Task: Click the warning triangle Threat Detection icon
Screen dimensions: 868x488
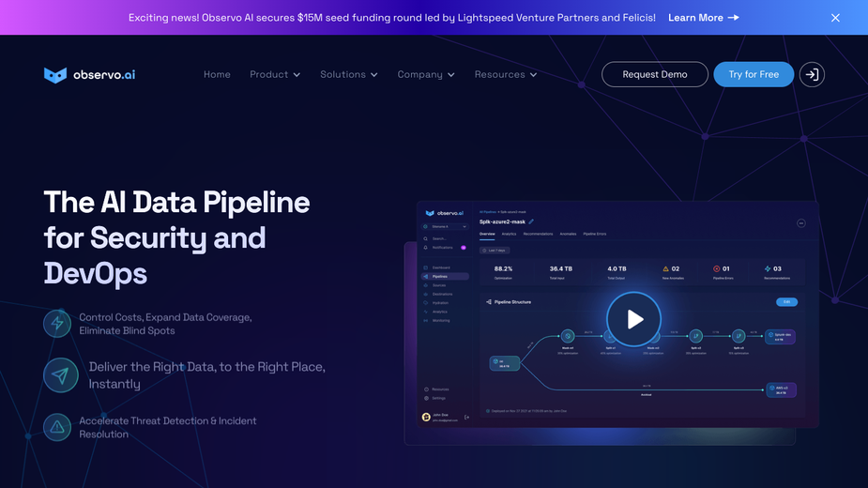Action: (x=57, y=427)
